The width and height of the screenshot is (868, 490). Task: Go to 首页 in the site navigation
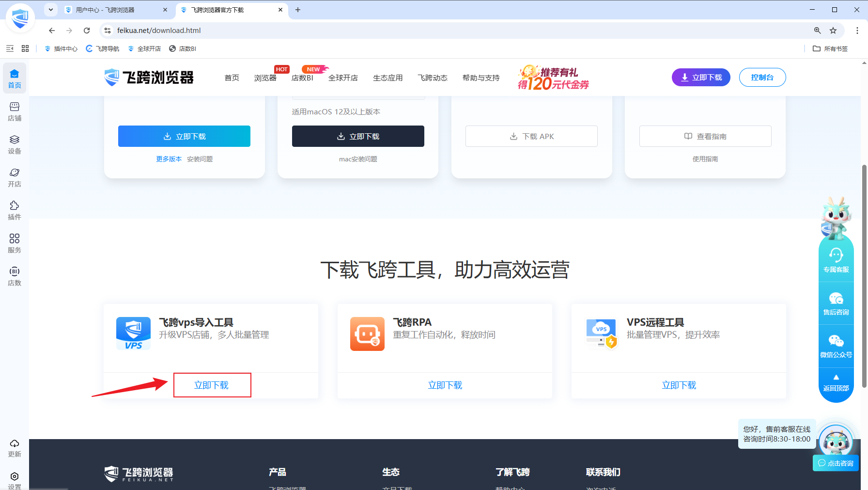pos(232,78)
